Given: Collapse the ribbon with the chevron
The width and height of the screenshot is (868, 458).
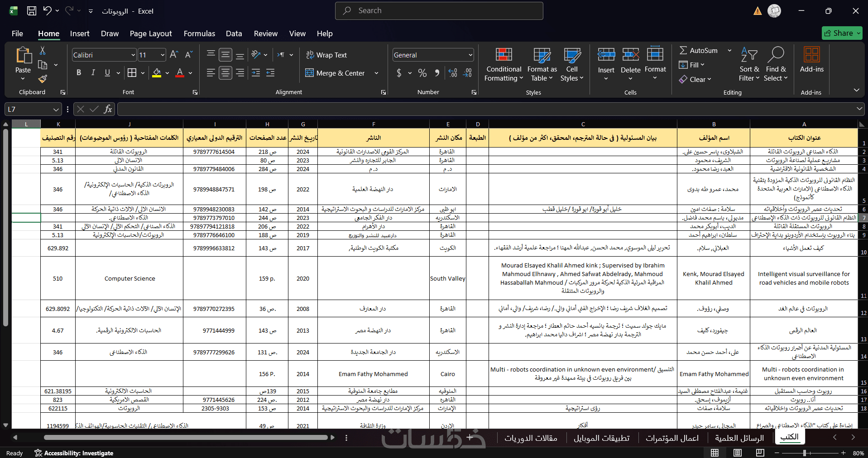Looking at the screenshot, I should click(856, 90).
